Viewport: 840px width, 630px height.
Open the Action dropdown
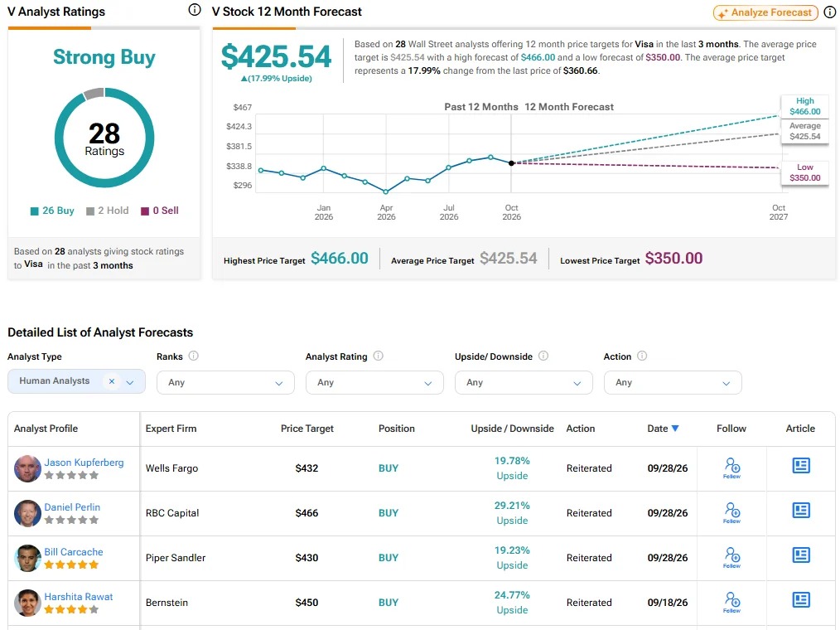673,383
